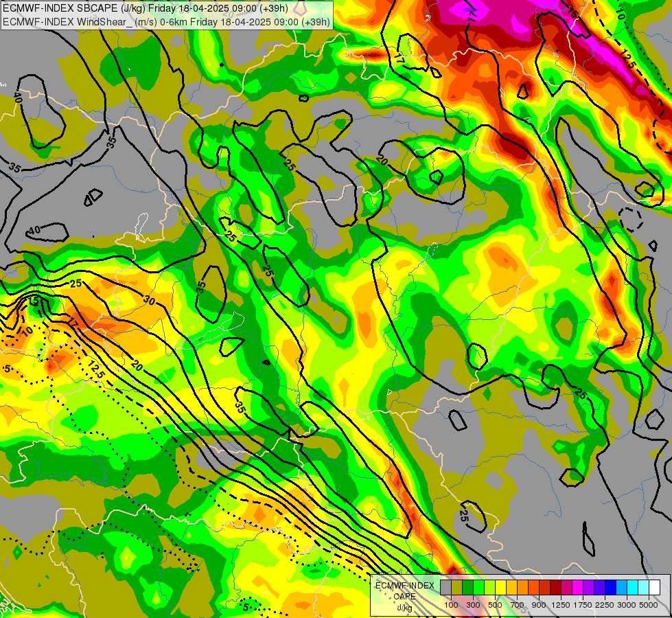Click the '30' wind shear contour label
Screen dimensions: 672x618
149,300
